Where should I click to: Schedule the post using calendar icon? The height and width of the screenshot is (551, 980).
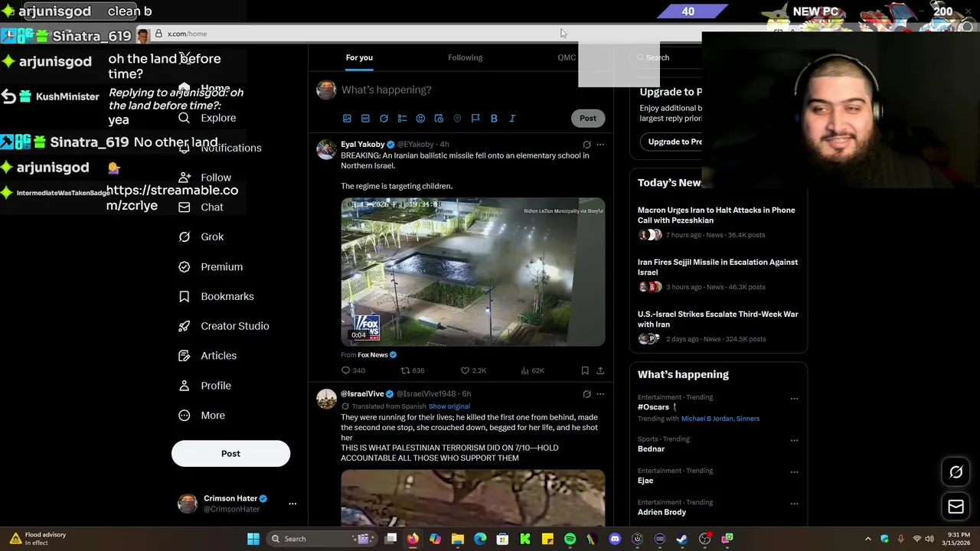coord(439,119)
